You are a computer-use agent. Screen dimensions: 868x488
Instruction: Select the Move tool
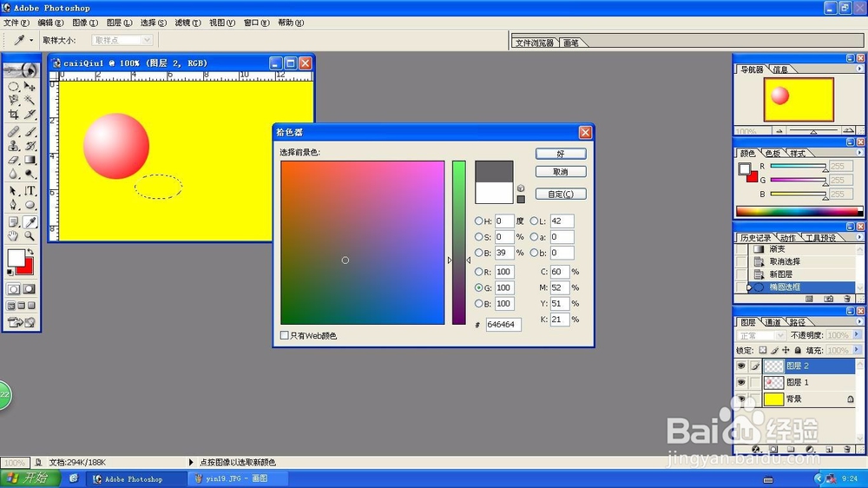point(30,87)
